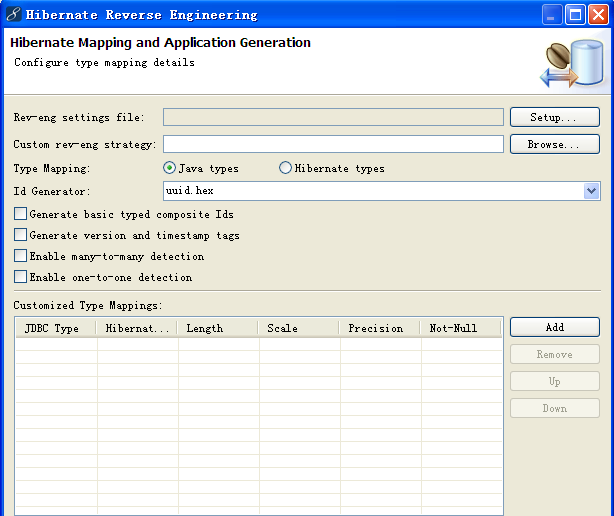Click the Precision column header

pos(380,328)
